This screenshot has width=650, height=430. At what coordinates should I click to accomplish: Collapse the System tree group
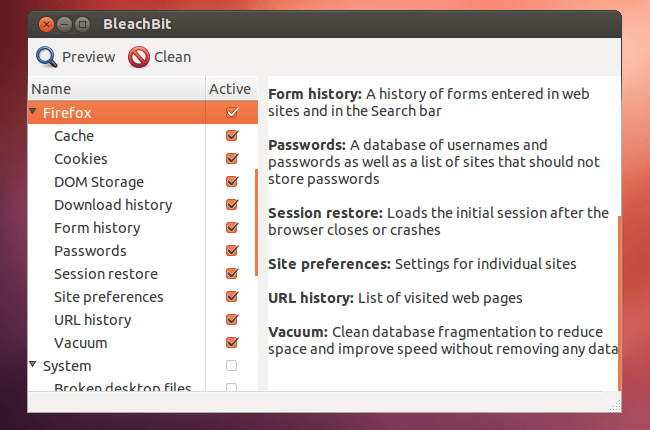[x=33, y=364]
